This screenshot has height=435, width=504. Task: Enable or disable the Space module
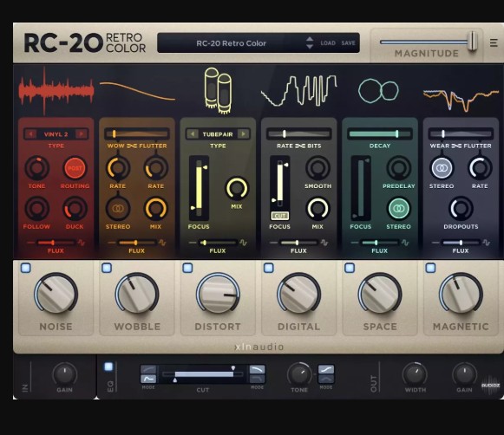pyautogui.click(x=350, y=268)
